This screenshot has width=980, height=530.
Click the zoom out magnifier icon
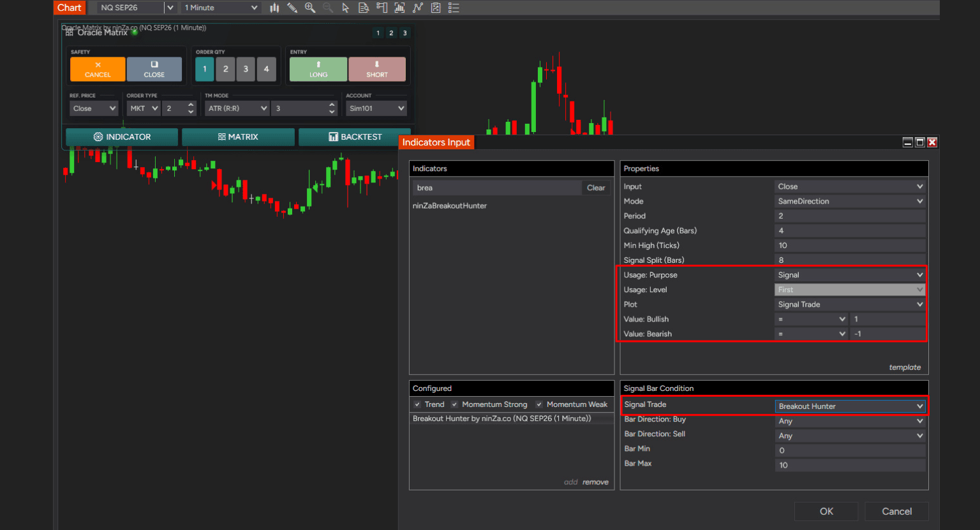pos(328,8)
